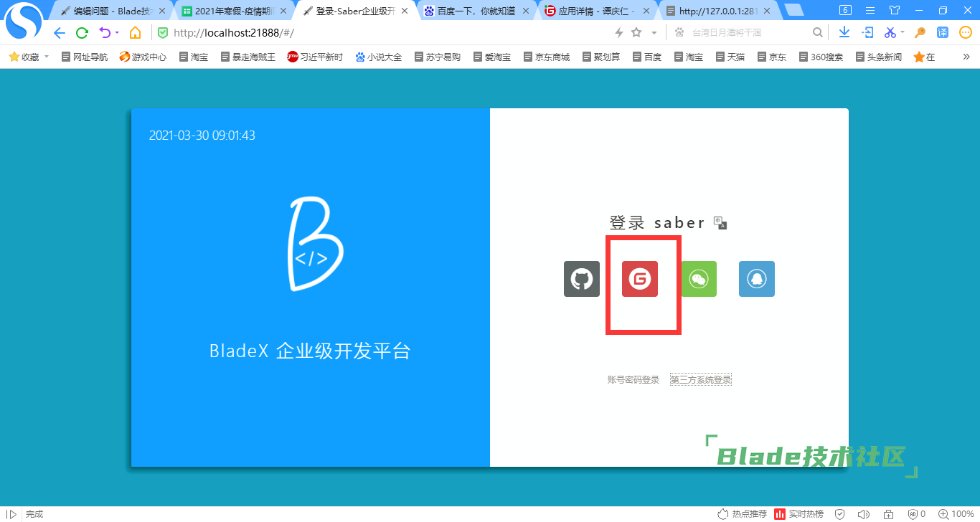Undo closed tab with purple arrow icon
Screen dimensions: 980x522
click(x=105, y=33)
